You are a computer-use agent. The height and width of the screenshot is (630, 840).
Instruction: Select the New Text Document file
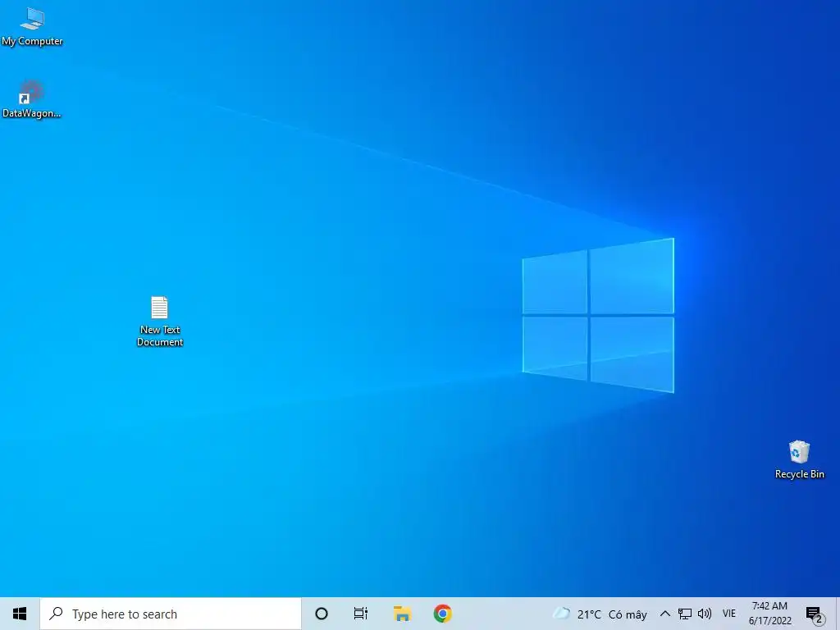(x=160, y=322)
